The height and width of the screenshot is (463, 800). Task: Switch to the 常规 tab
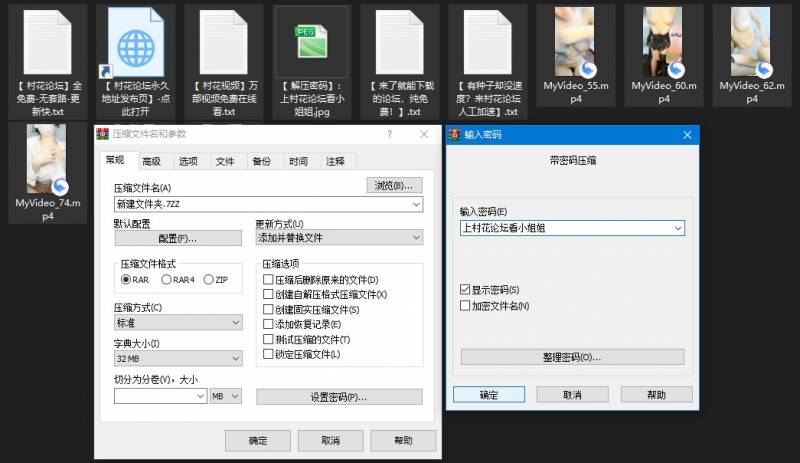coord(115,160)
